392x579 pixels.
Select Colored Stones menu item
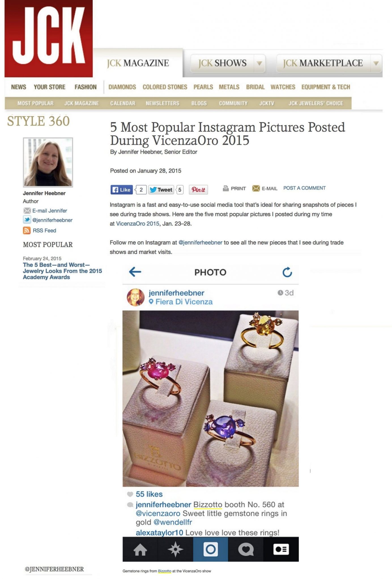point(165,87)
